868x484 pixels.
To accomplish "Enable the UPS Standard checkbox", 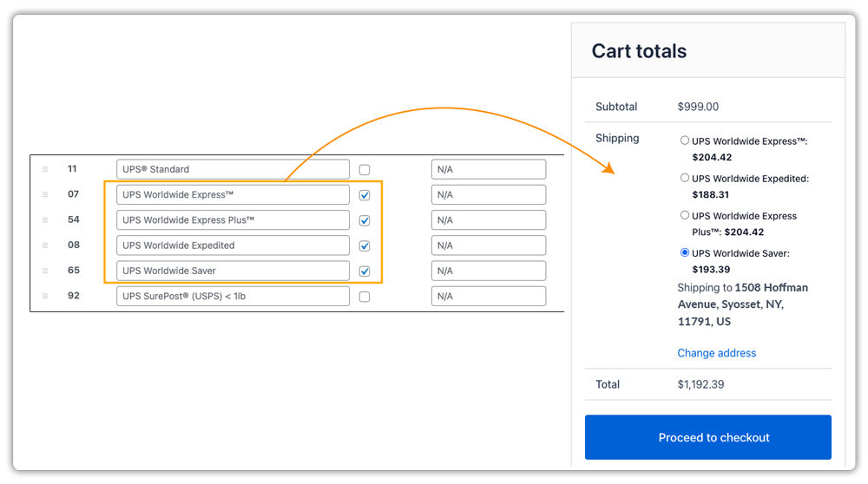I will [x=365, y=170].
